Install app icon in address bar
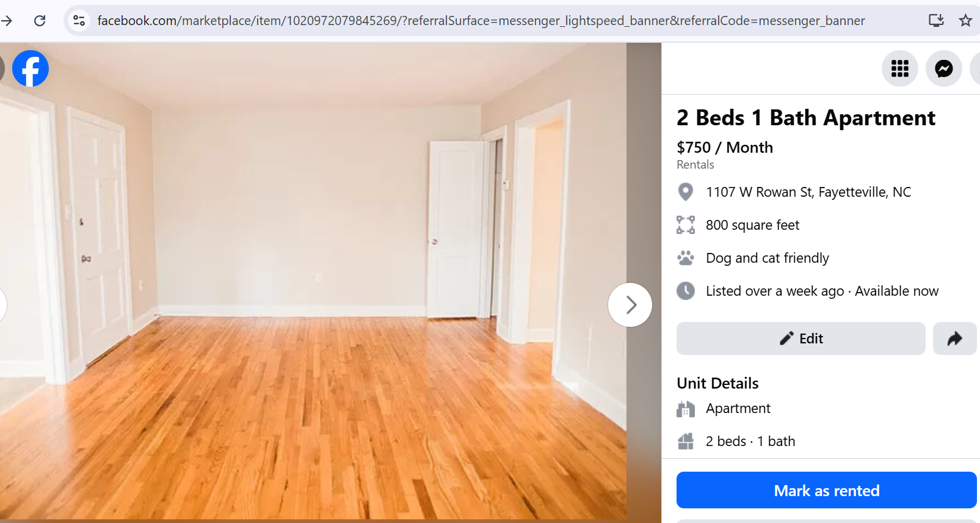This screenshot has width=980, height=523. click(x=936, y=21)
